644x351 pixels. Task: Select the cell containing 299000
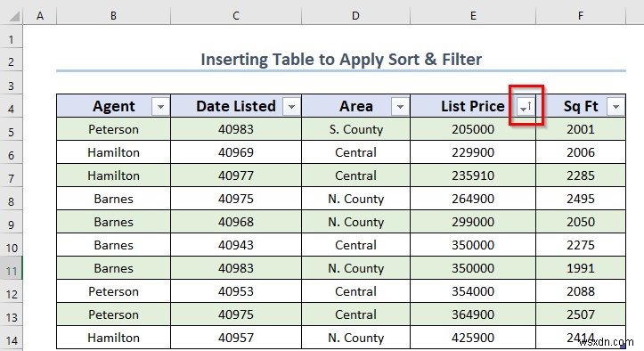pyautogui.click(x=473, y=222)
